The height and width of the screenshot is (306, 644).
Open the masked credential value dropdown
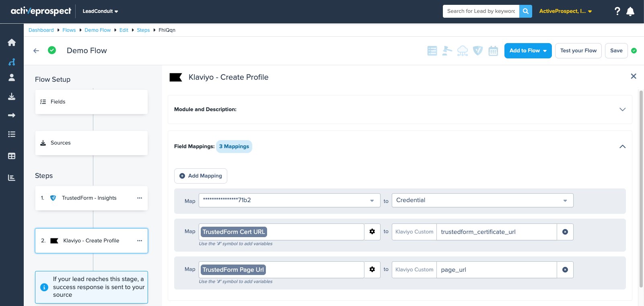pyautogui.click(x=290, y=200)
